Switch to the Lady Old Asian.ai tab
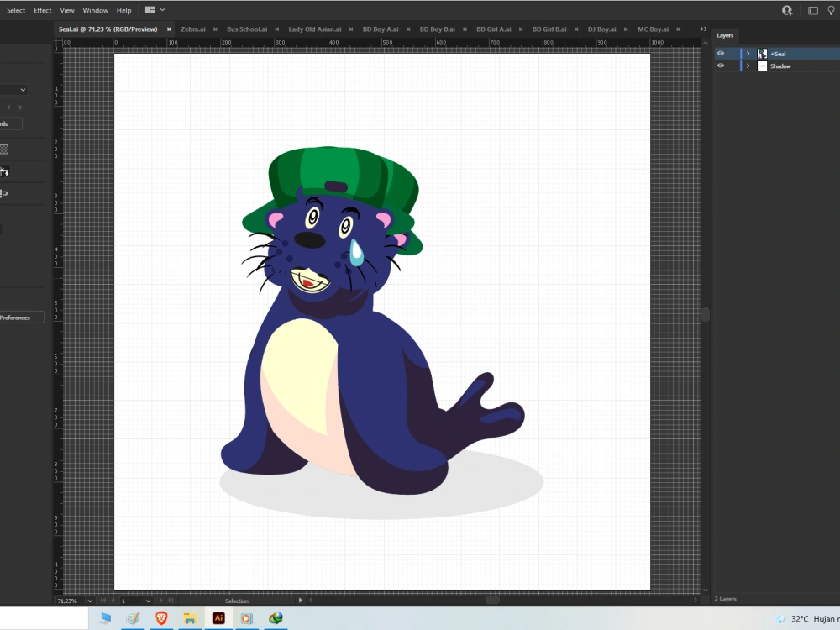 tap(314, 29)
